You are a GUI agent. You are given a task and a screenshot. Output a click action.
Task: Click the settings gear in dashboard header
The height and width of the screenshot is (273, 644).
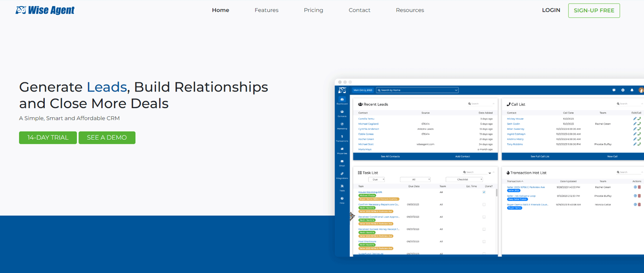click(623, 90)
